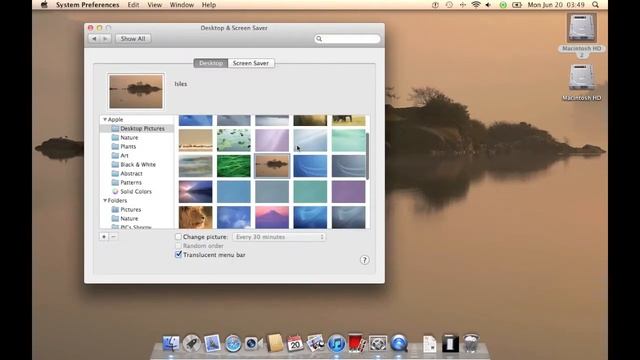This screenshot has width=640, height=360.
Task: Open the View menu
Action: [x=154, y=5]
